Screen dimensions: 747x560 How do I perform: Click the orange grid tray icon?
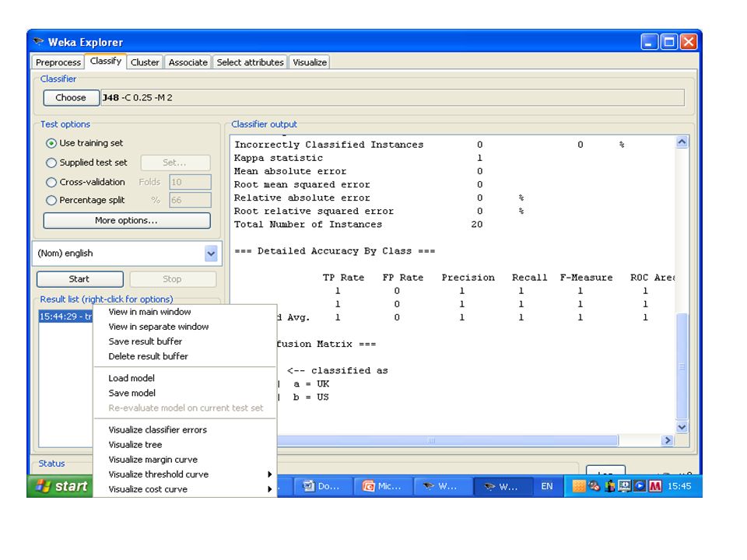[x=578, y=486]
